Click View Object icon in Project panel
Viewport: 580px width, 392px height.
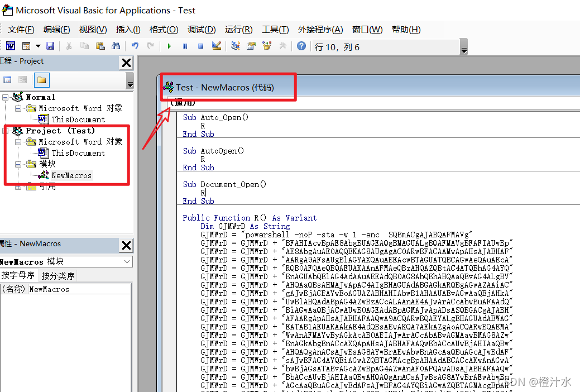point(22,80)
